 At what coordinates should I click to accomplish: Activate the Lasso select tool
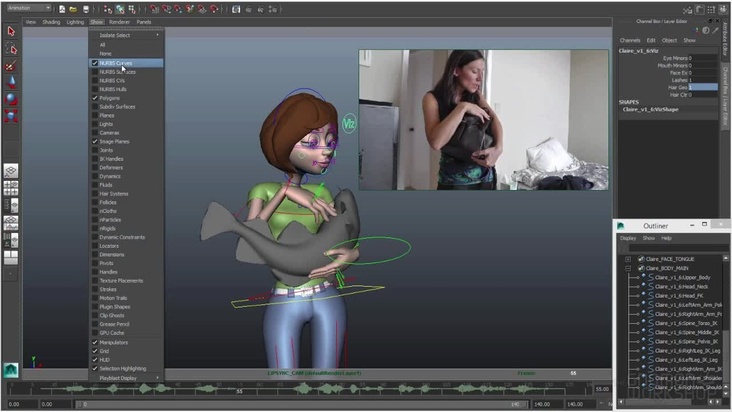[11, 48]
